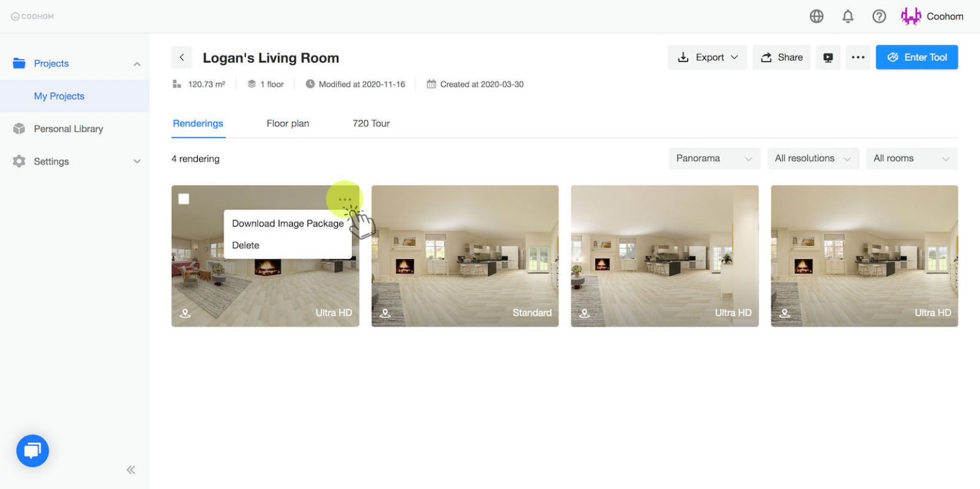Open the All resolutions filter dropdown
The height and width of the screenshot is (489, 980).
[x=813, y=158]
